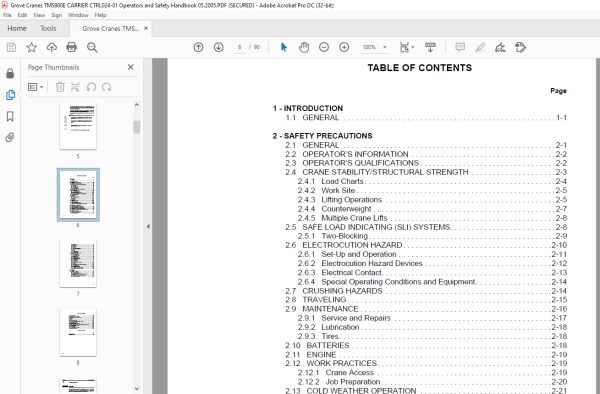Click the 2.12.1 Crane Access entry
This screenshot has width=600, height=394.
click(432, 373)
